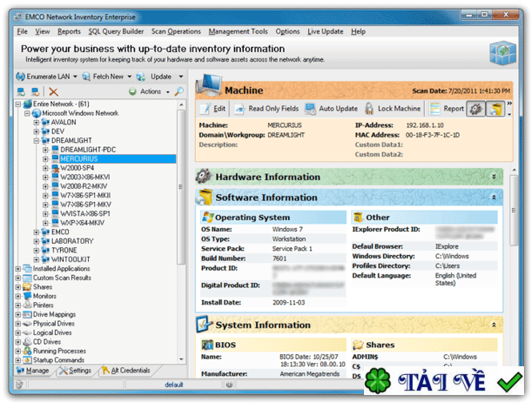Open the File menu
The image size is (532, 403).
click(22, 31)
